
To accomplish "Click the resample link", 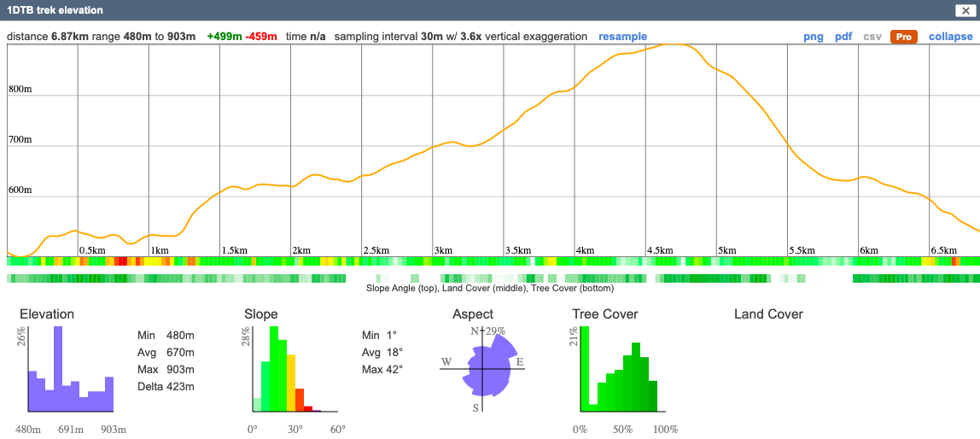I will pos(622,37).
